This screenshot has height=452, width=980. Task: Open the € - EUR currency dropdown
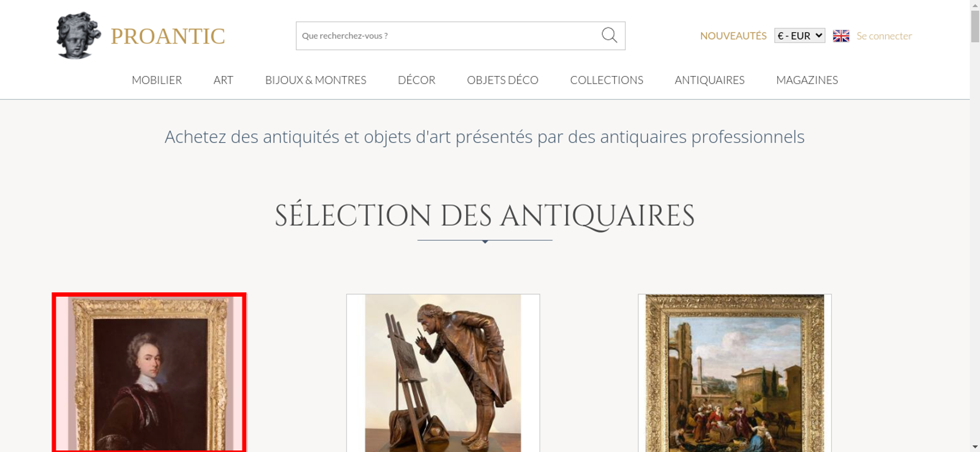click(800, 36)
